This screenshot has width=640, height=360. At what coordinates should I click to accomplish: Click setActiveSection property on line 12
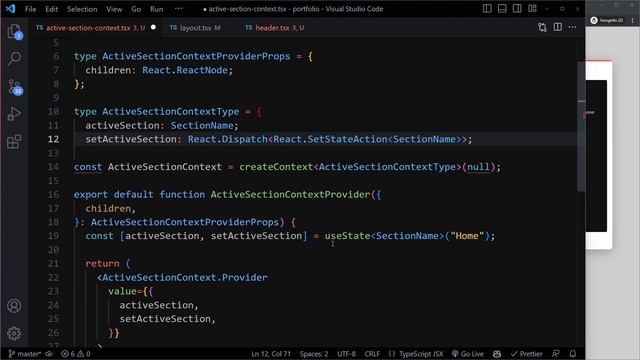click(131, 139)
